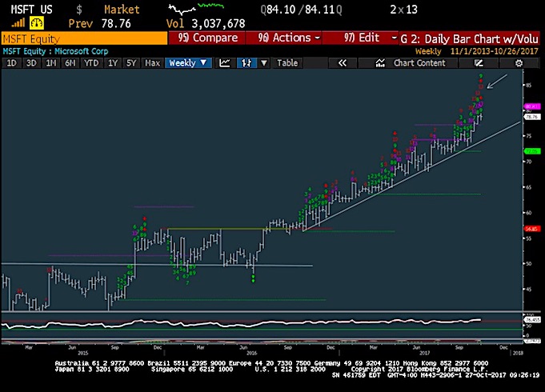Click the quote Q84.10 / 84.11Q
The height and width of the screenshot is (392, 545).
coord(301,10)
